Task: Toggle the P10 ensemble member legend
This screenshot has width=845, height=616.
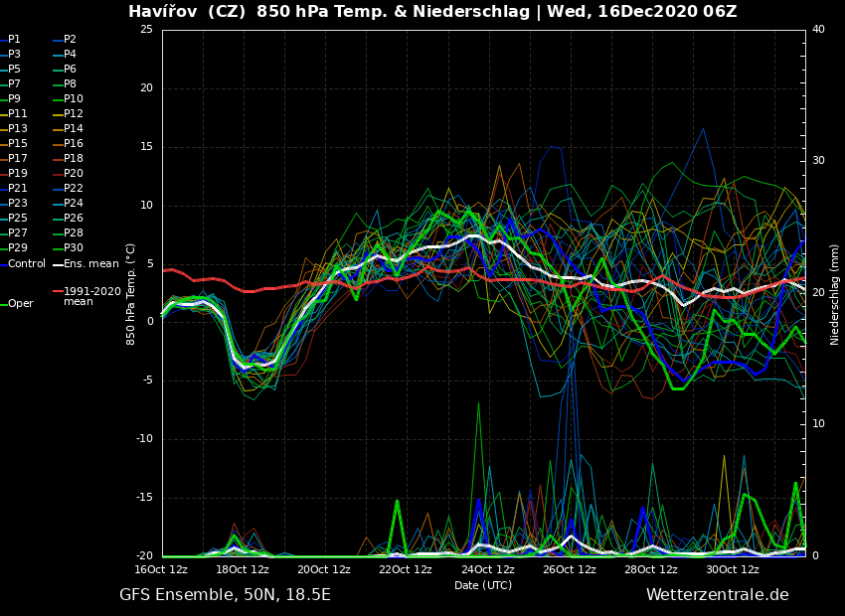Action: 74,99
